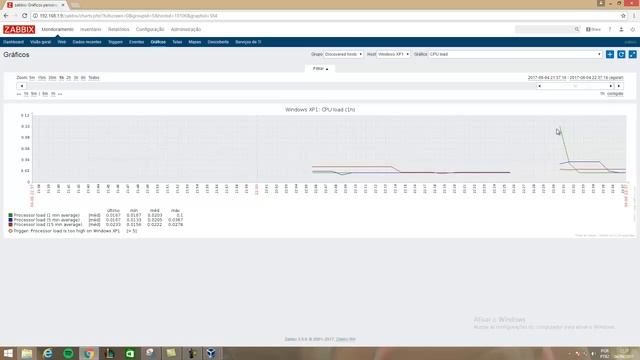Go to the Visão geral submenu
Image resolution: width=640 pixels, height=360 pixels.
tap(40, 42)
